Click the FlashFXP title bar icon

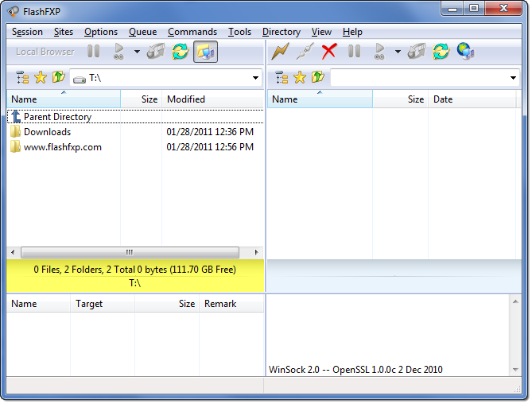[13, 12]
